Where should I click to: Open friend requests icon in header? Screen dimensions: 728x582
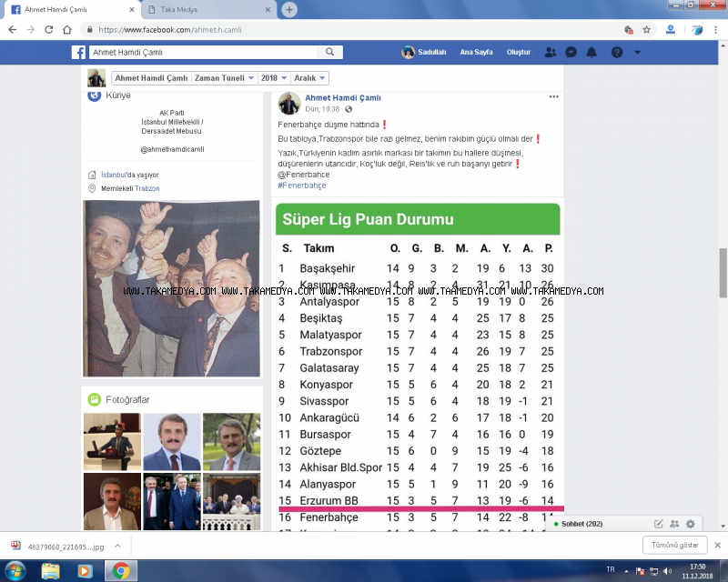click(551, 53)
